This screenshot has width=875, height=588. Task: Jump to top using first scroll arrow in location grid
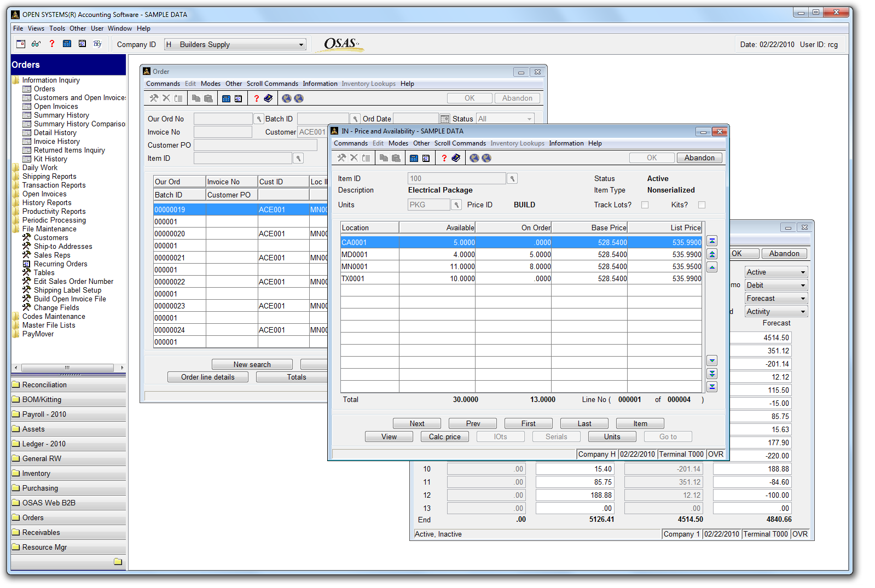click(x=712, y=241)
